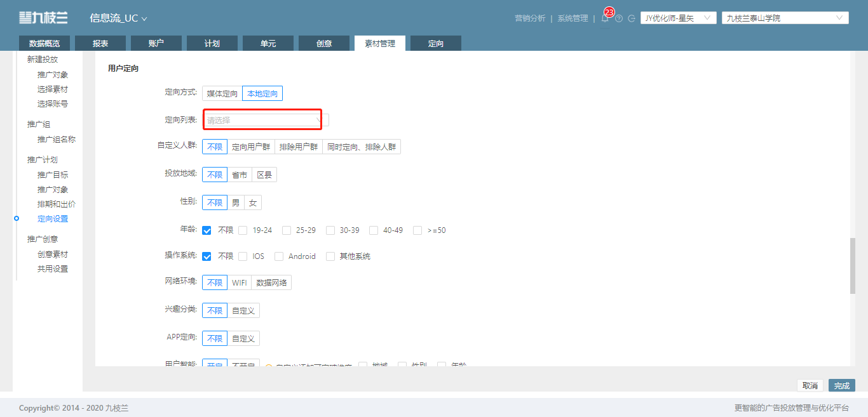Click the logout arrow icon in header
This screenshot has height=417, width=868.
[632, 18]
